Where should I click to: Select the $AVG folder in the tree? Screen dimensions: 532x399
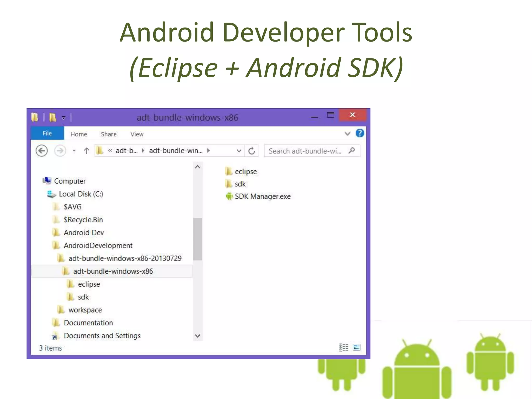[67, 207]
